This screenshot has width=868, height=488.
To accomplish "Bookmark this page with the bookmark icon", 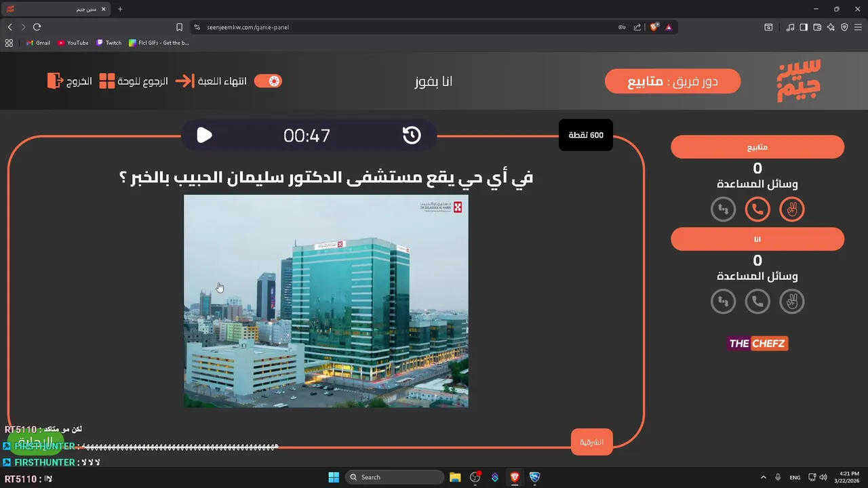I will [x=179, y=27].
